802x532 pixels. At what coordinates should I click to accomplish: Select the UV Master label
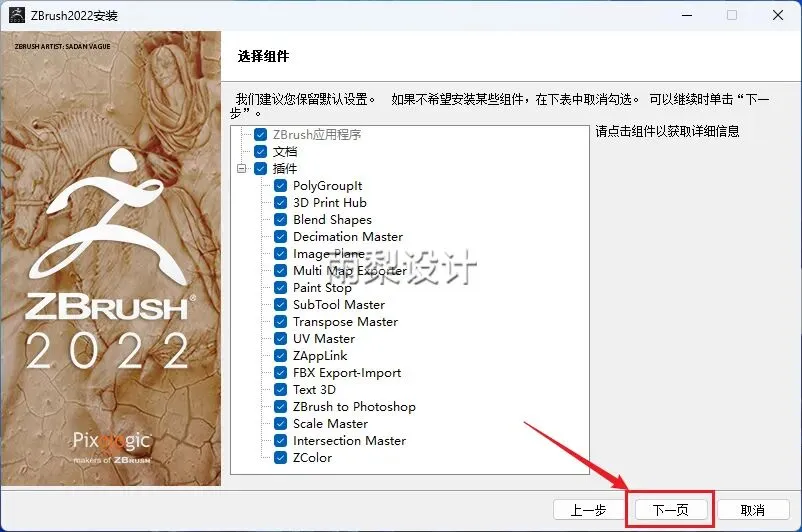(x=324, y=338)
